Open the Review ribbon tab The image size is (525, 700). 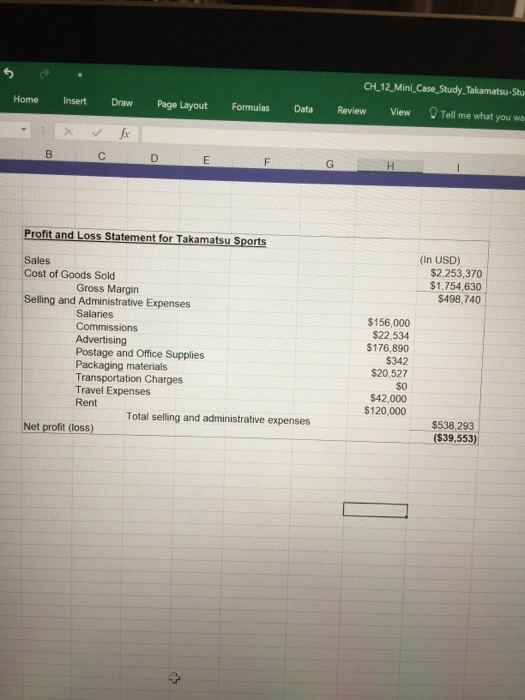point(352,111)
